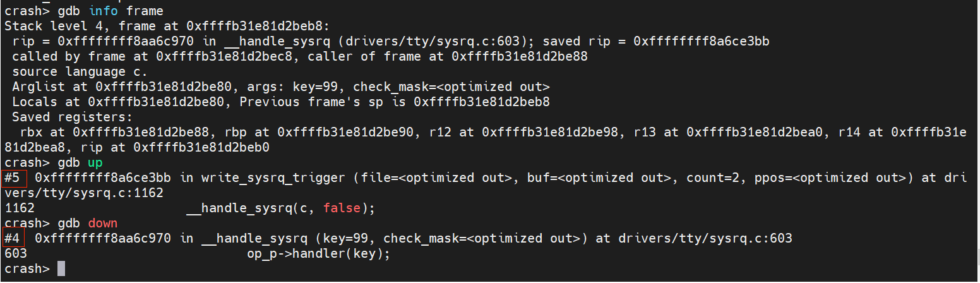
Task: Click the saved rip address 0xffffffff8a6ce3bb on the rip line
Action: 702,41
